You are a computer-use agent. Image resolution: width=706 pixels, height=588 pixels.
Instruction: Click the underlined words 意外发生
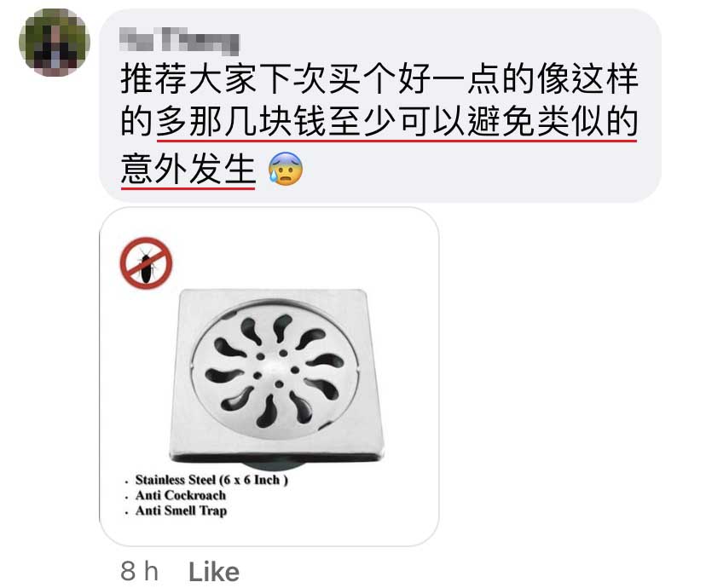pyautogui.click(x=188, y=170)
